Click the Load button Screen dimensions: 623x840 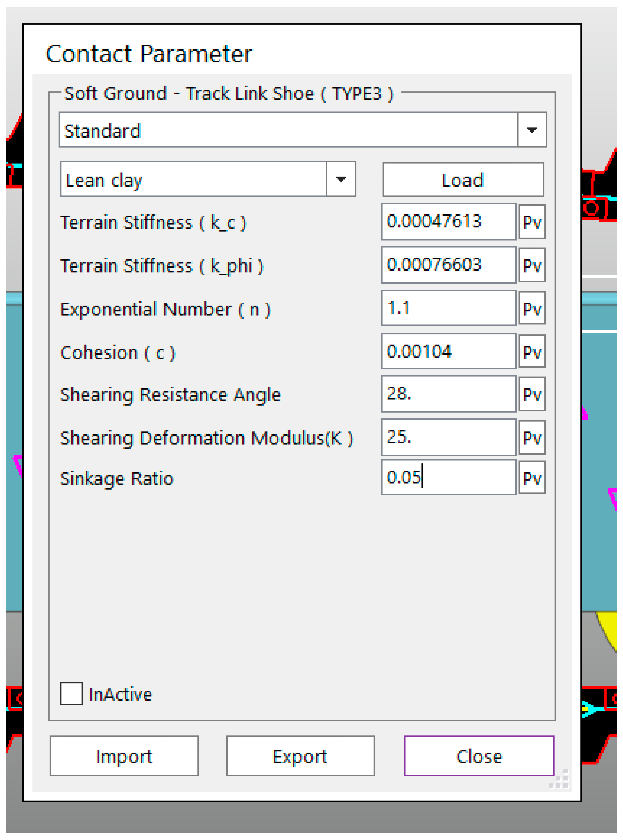tap(463, 180)
